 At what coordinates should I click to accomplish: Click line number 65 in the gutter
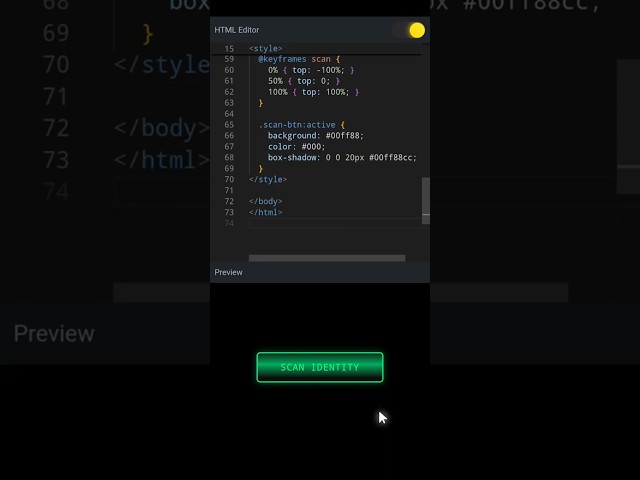pyautogui.click(x=229, y=125)
